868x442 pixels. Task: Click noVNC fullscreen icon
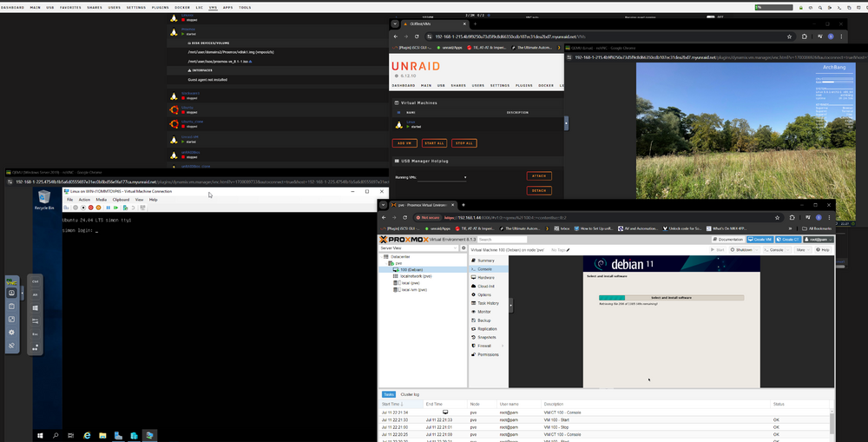tap(11, 319)
